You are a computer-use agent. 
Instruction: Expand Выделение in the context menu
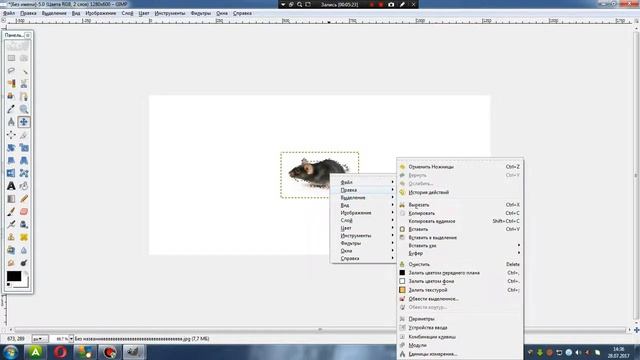[363, 198]
